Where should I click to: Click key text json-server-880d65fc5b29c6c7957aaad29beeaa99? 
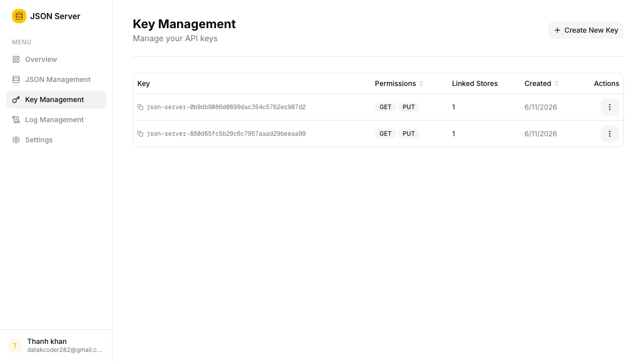click(x=226, y=134)
